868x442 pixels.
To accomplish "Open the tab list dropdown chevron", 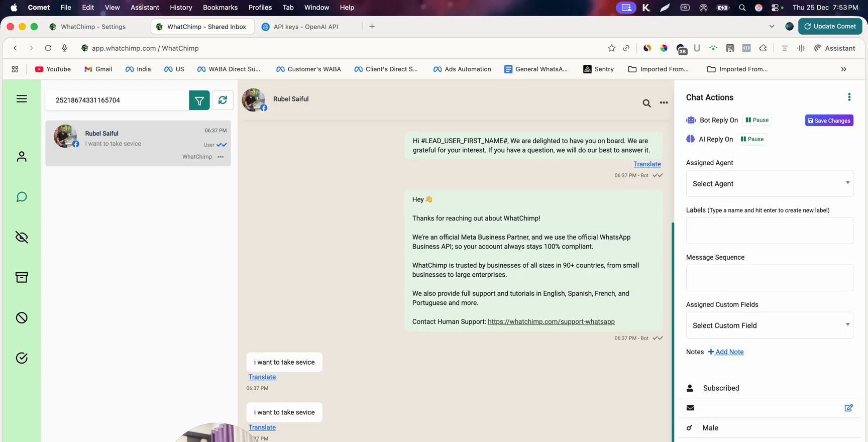I will pos(772,27).
